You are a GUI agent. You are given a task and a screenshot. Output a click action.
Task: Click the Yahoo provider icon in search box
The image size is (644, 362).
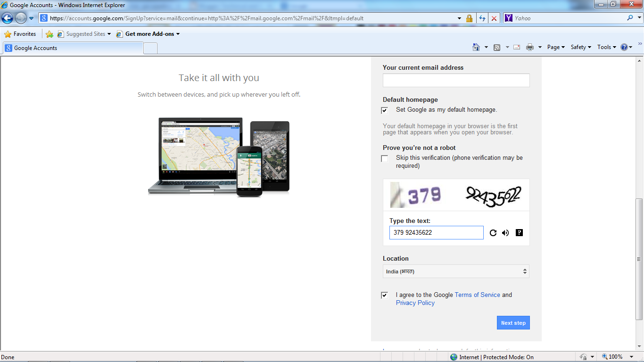508,18
